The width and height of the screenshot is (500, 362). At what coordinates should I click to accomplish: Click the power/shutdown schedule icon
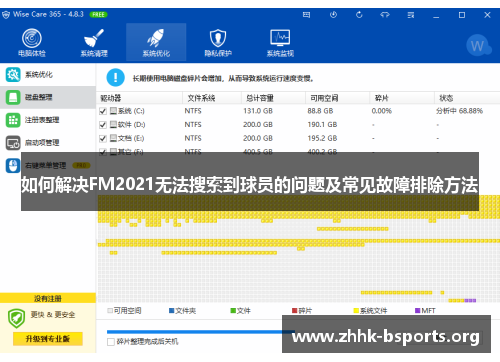pyautogui.click(x=333, y=15)
